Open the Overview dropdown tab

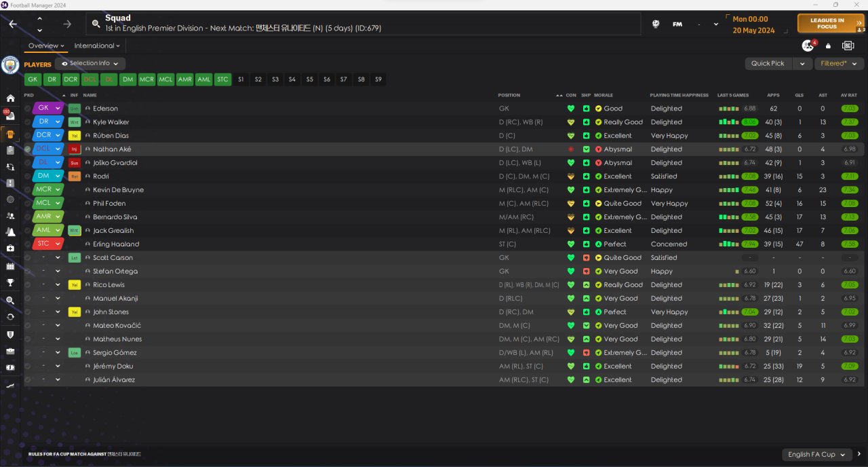pos(46,46)
